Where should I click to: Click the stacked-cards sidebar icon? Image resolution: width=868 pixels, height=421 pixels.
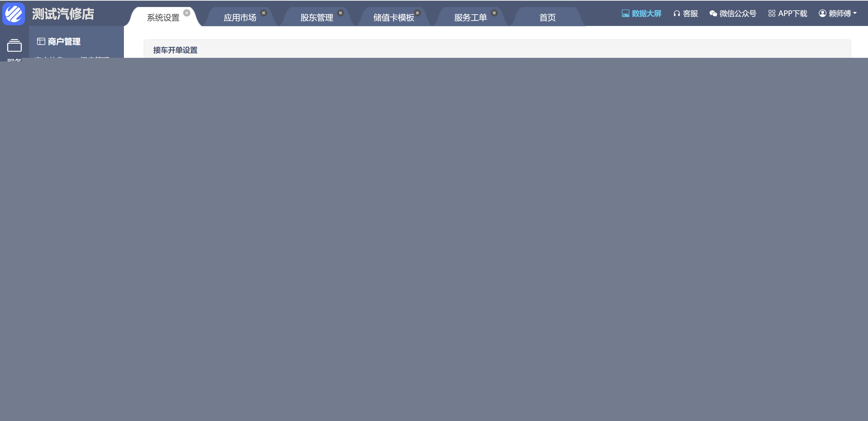coord(14,45)
